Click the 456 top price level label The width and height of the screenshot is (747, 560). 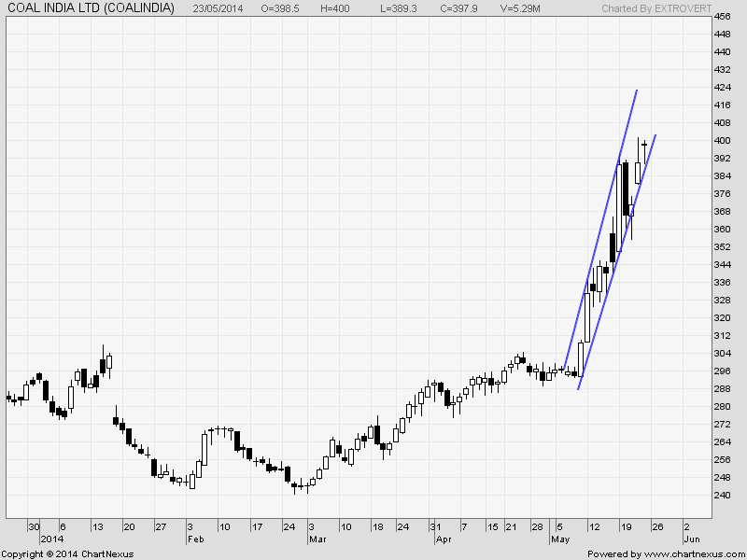722,18
